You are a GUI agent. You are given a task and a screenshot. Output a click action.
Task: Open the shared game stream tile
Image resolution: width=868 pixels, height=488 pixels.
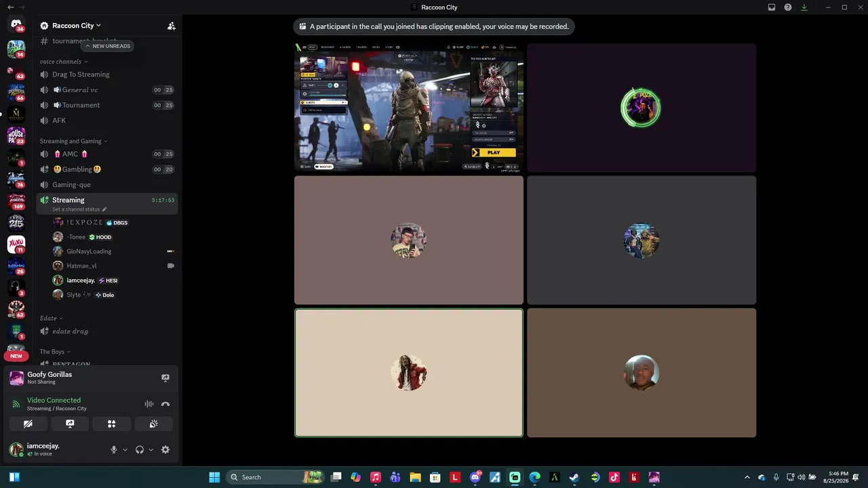pyautogui.click(x=409, y=108)
